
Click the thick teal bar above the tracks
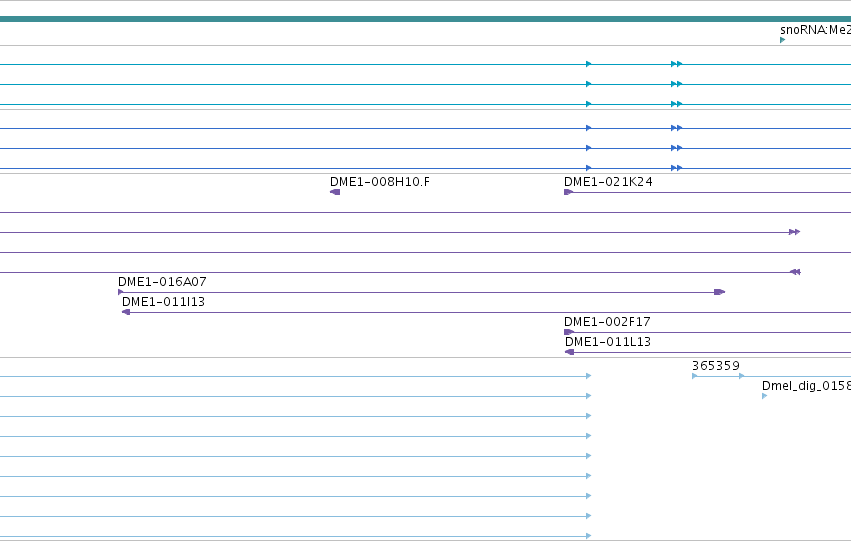(x=426, y=19)
